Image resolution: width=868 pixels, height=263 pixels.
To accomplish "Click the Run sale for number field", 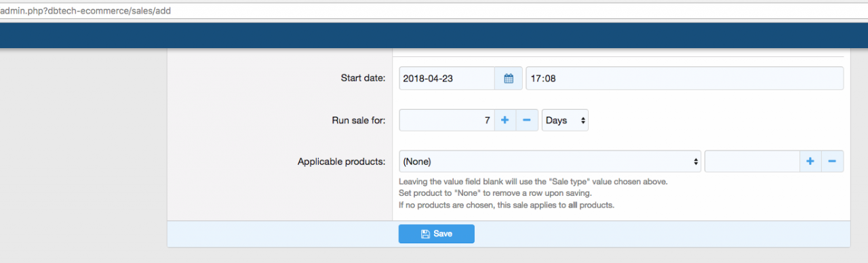I will tap(447, 120).
